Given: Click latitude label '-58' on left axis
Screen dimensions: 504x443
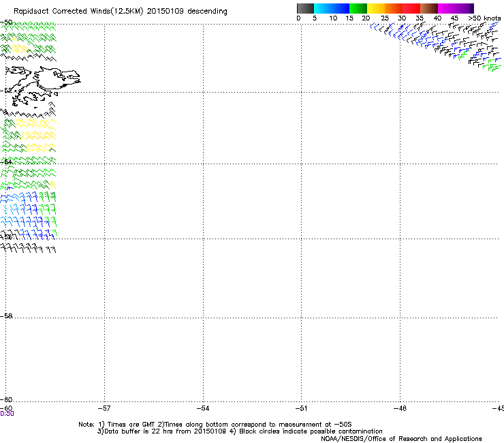Looking at the screenshot, I should pos(6,316).
